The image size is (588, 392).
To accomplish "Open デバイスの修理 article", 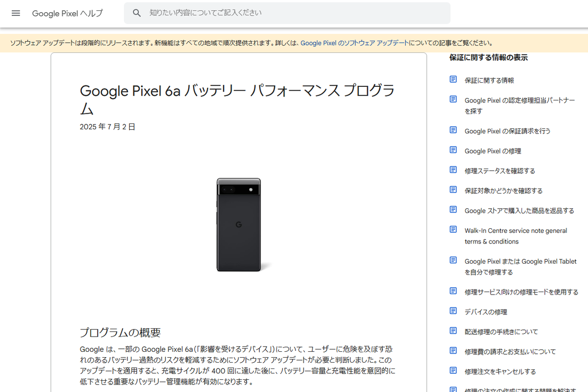I will (486, 312).
